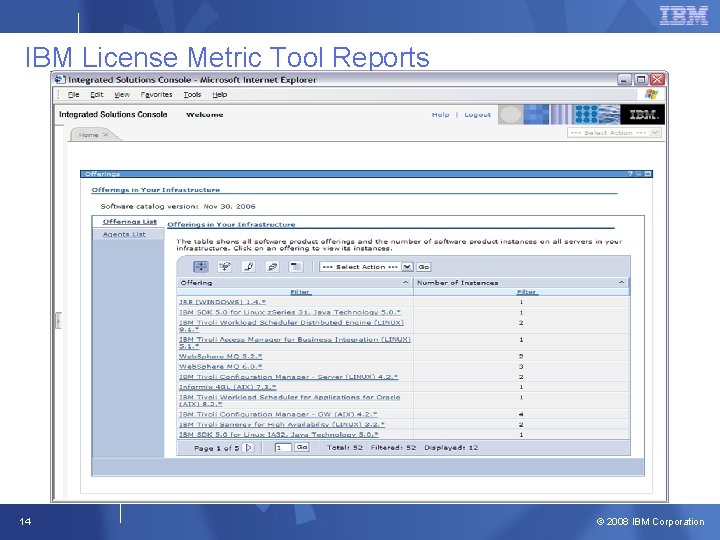Close the Internet Explorer window

(x=658, y=79)
